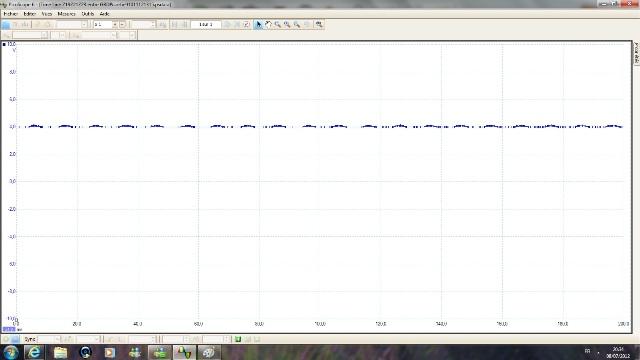640x360 pixels.
Task: Open the Fichier menu
Action: tap(11, 13)
